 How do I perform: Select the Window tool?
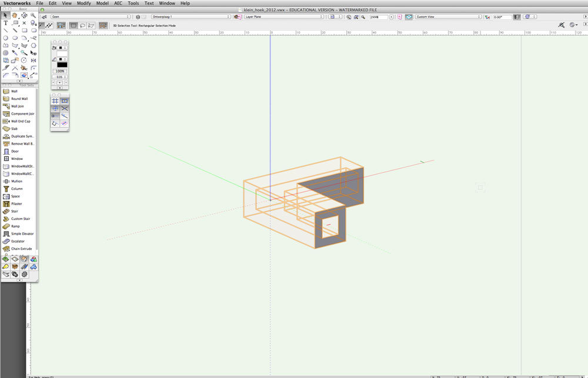point(19,159)
